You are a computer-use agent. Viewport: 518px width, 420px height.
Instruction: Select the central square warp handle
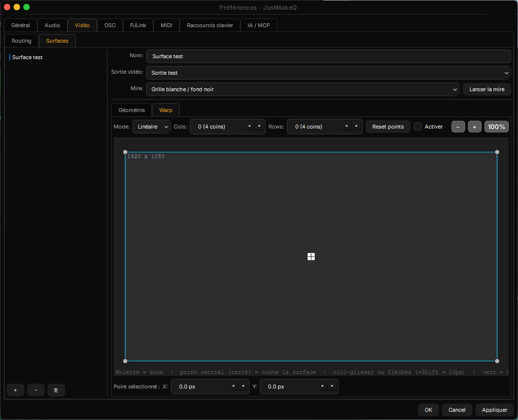[311, 257]
